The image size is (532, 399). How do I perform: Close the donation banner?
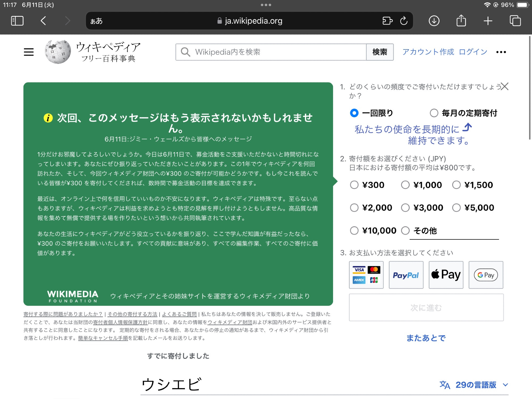pyautogui.click(x=505, y=86)
